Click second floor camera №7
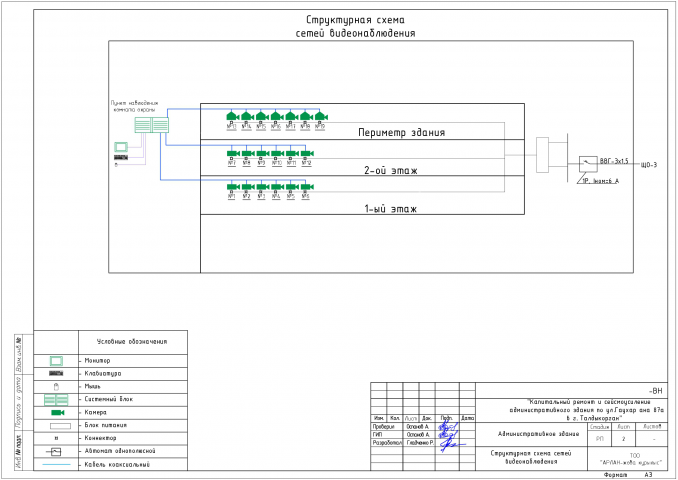The width and height of the screenshot is (678, 480). [x=233, y=153]
